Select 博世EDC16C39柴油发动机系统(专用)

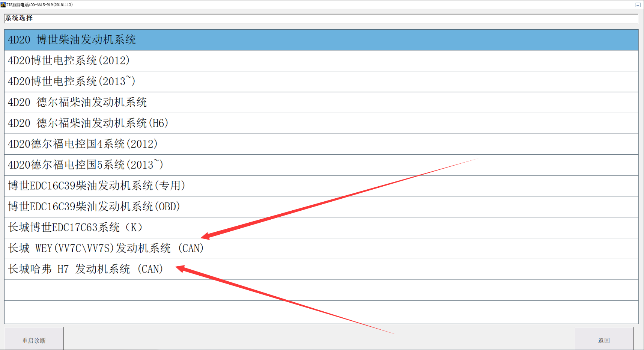(321, 186)
